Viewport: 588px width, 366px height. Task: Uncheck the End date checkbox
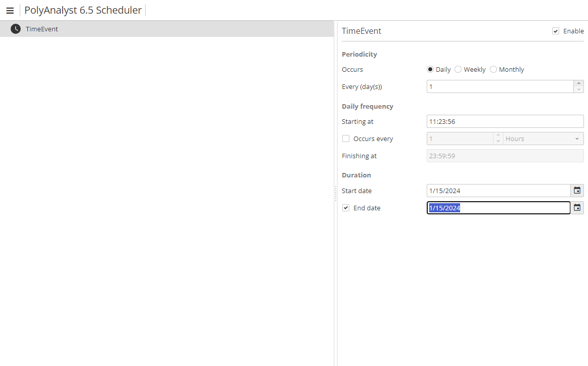pos(346,208)
